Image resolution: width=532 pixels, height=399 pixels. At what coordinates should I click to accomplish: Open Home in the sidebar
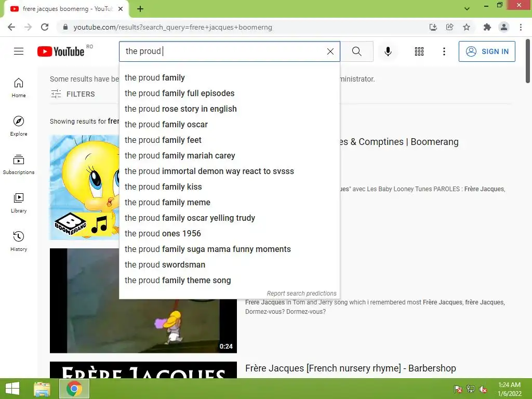(x=19, y=88)
